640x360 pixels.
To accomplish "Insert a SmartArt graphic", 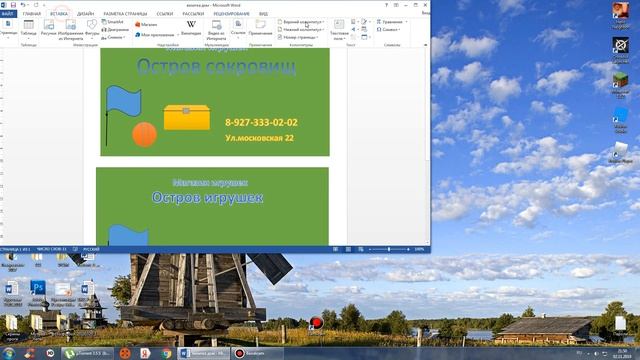I will click(112, 22).
